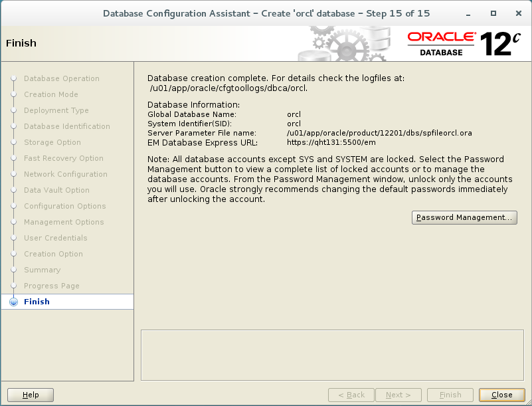532x406 pixels.
Task: Click the Finish page heading
Action: (x=21, y=43)
